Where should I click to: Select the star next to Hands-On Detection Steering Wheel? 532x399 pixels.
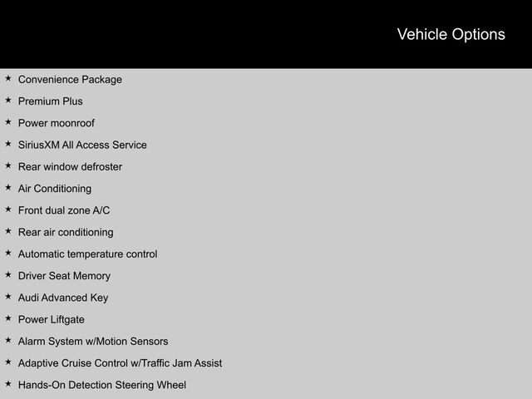click(7, 384)
